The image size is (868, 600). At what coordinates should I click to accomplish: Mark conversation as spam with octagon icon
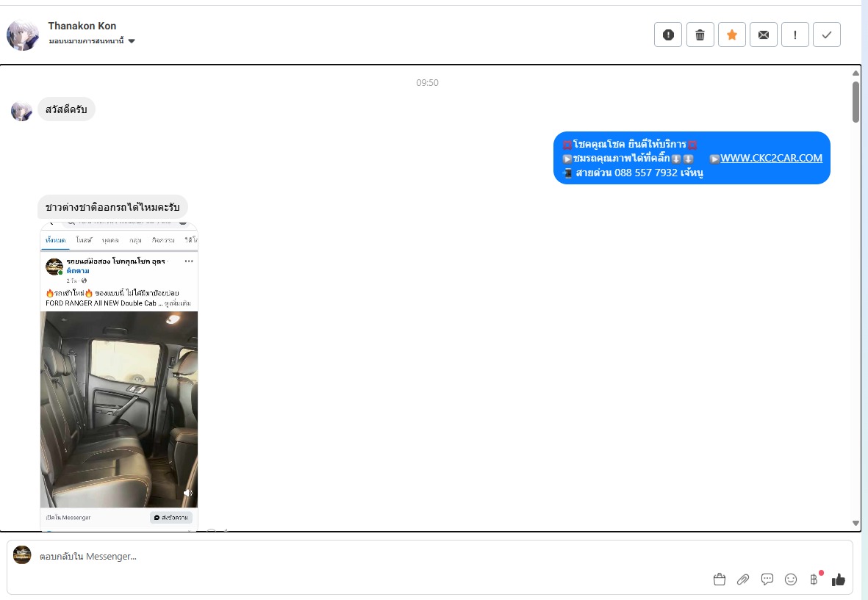(668, 35)
